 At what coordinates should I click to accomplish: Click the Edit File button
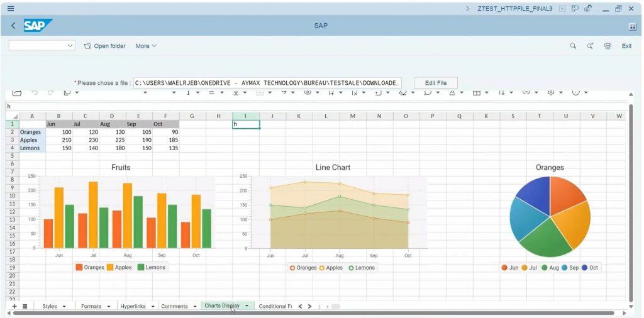point(435,83)
